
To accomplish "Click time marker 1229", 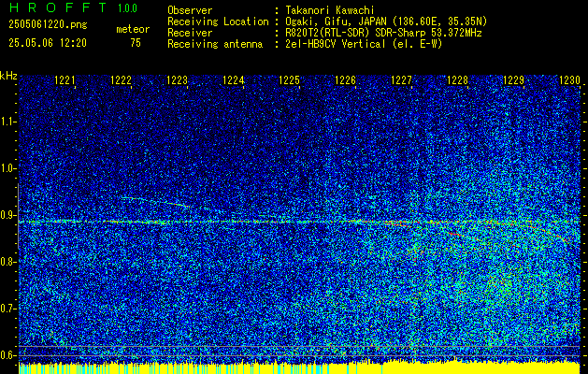I will pyautogui.click(x=513, y=79).
